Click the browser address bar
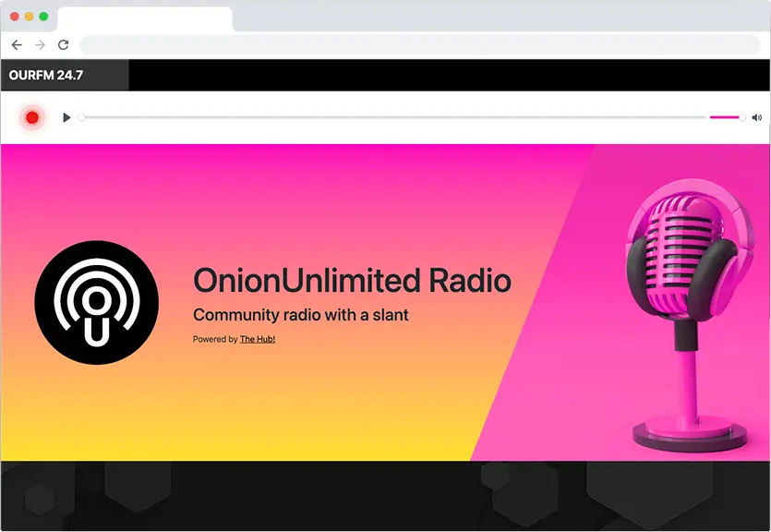This screenshot has width=771, height=532. (420, 44)
